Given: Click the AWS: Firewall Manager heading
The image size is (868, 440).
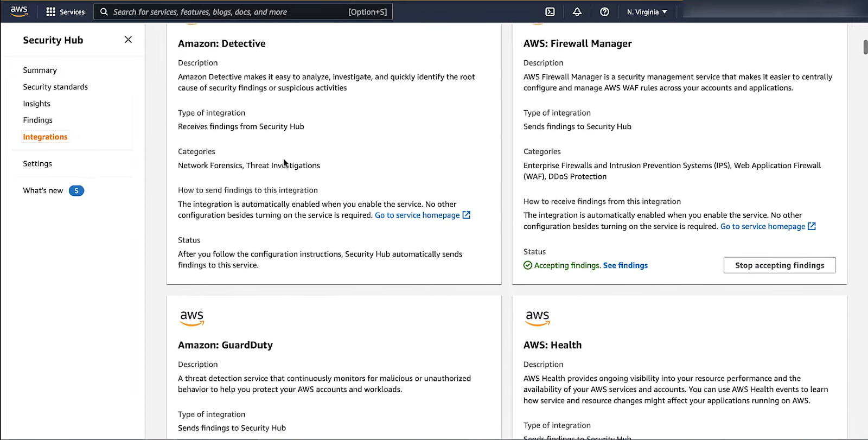Looking at the screenshot, I should 578,43.
